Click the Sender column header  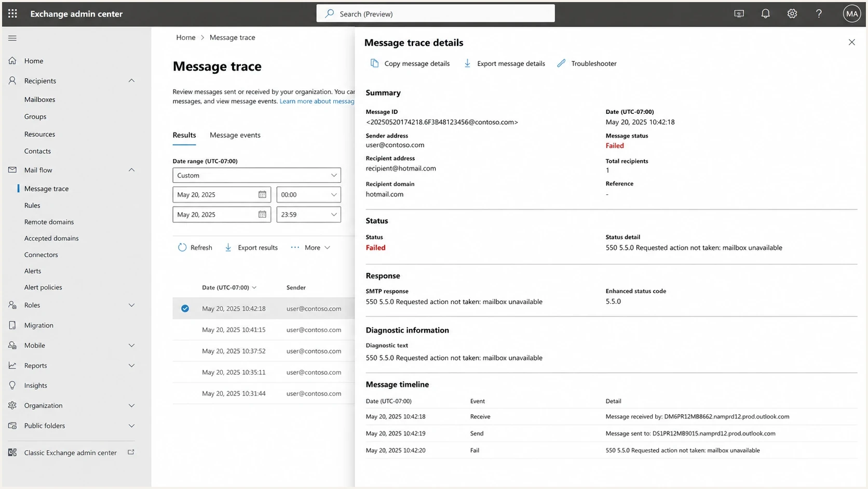[x=296, y=287]
